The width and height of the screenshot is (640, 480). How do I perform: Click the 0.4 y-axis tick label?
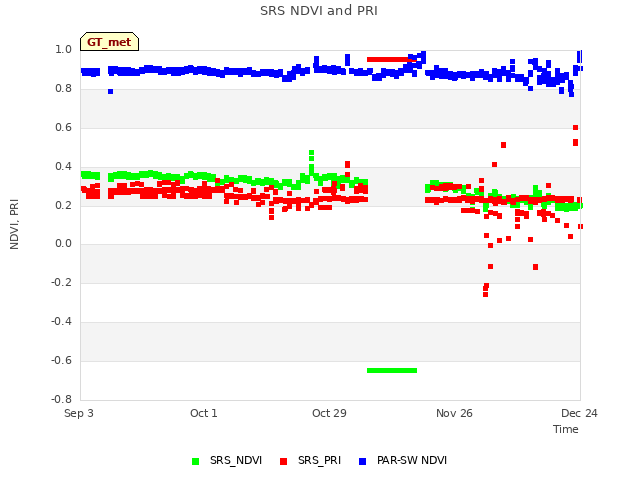(63, 167)
